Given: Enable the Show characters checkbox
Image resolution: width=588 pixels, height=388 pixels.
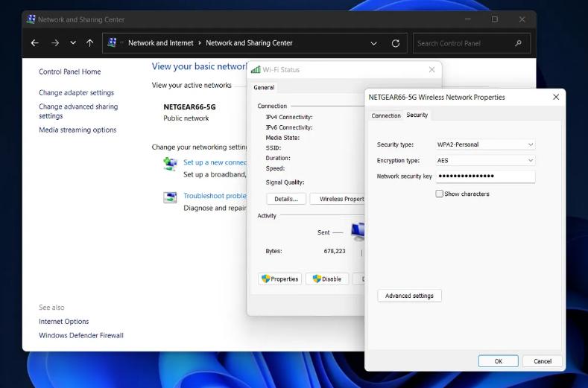Looking at the screenshot, I should pyautogui.click(x=440, y=194).
